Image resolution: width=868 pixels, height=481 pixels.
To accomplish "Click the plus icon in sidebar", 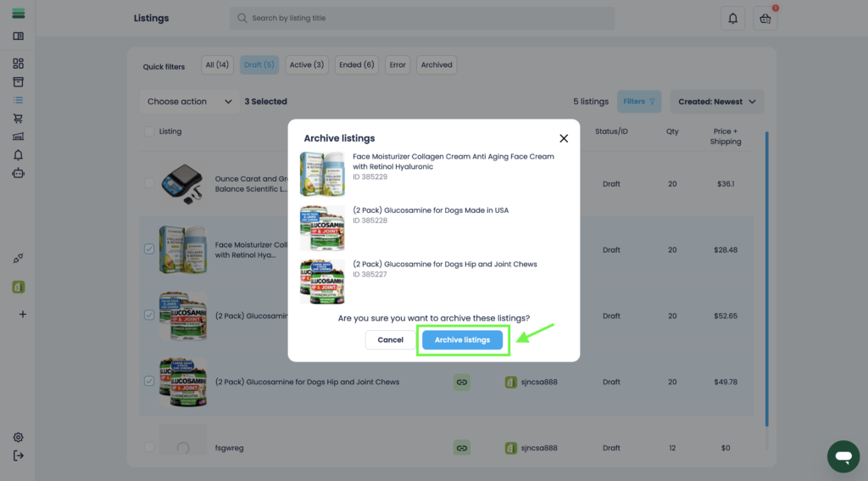I will pos(22,314).
